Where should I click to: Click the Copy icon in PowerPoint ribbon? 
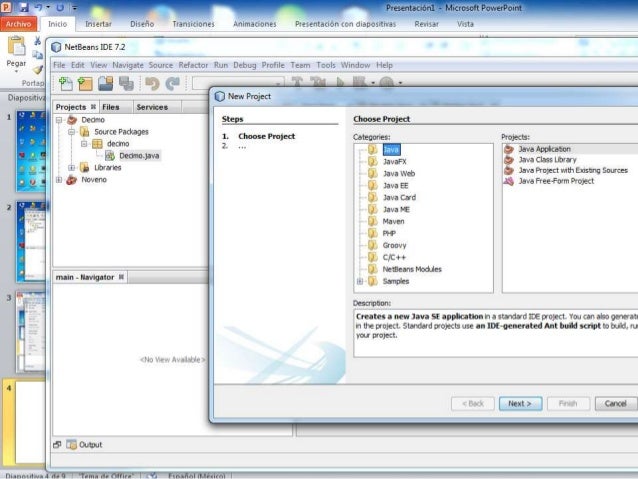click(37, 55)
